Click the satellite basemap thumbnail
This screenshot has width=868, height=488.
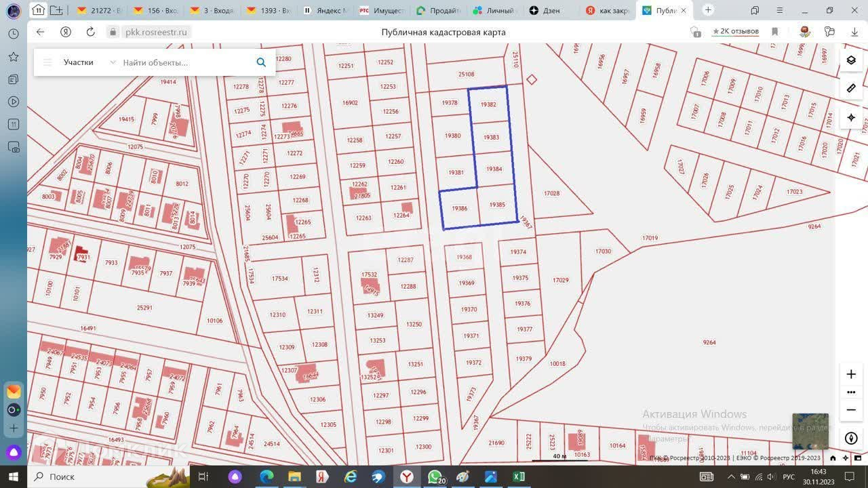(810, 431)
